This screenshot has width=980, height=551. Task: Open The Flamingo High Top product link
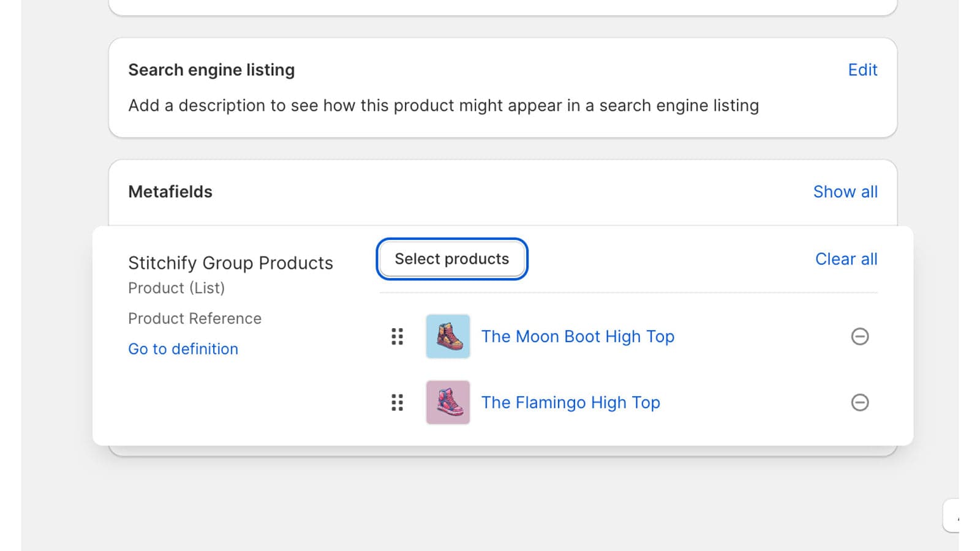coord(570,403)
